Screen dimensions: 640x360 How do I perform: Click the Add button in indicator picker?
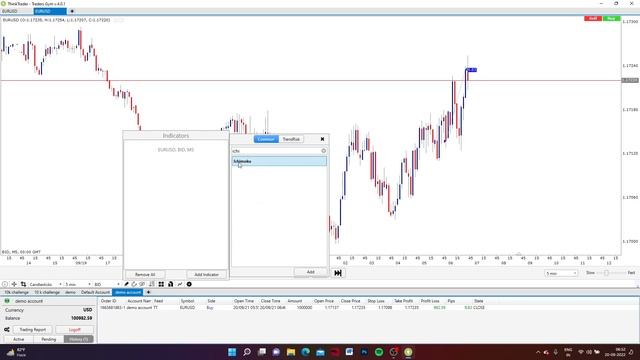[x=310, y=272]
